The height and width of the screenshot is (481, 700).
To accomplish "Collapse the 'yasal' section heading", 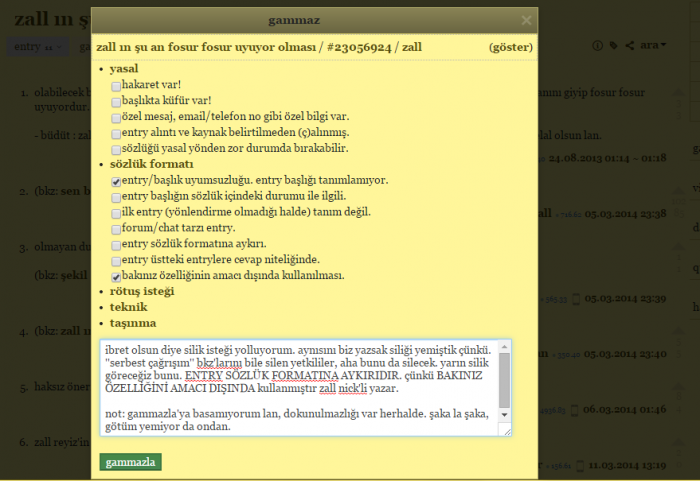I will (x=123, y=68).
